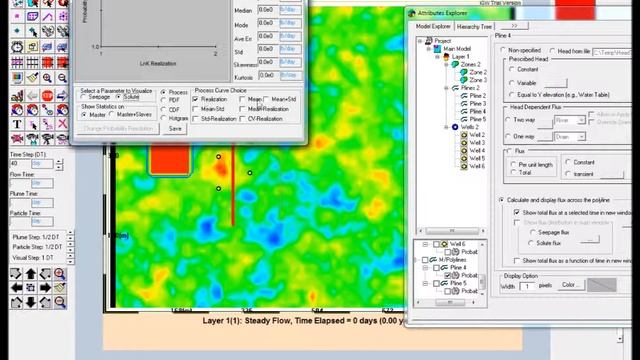640x360 pixels.
Task: Click the blue diamond well icon
Action: tap(17, 31)
